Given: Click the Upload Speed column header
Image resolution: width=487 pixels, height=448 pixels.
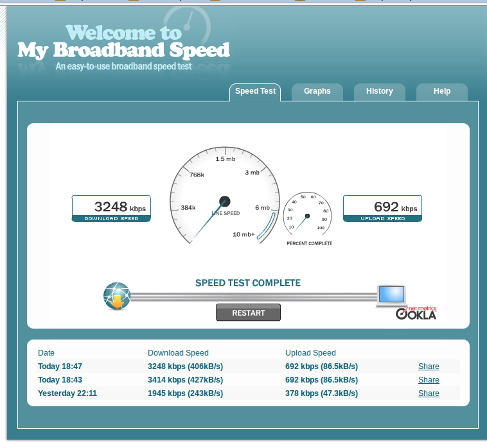Looking at the screenshot, I should (x=310, y=353).
